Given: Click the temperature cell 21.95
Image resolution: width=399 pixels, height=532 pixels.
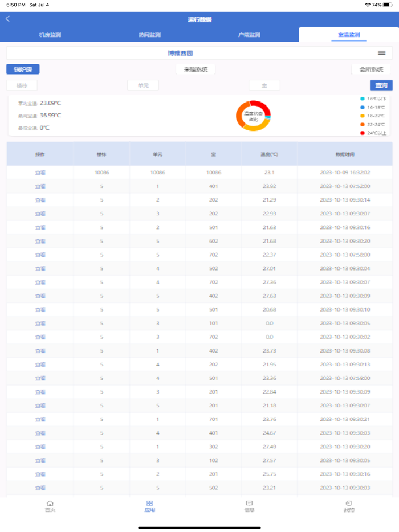Looking at the screenshot, I should (x=269, y=365).
